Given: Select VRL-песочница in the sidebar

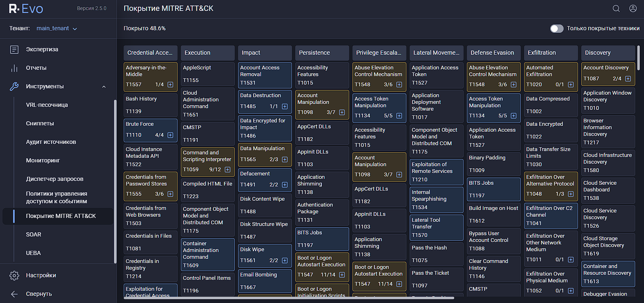Looking at the screenshot, I should pyautogui.click(x=47, y=105).
